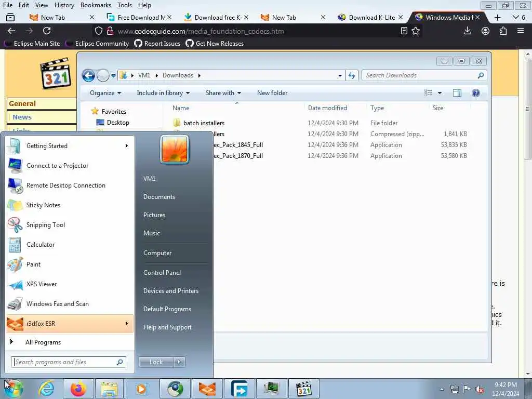Viewport: 532px width, 399px height.
Task: Bookmark this page with star icon
Action: 416,31
